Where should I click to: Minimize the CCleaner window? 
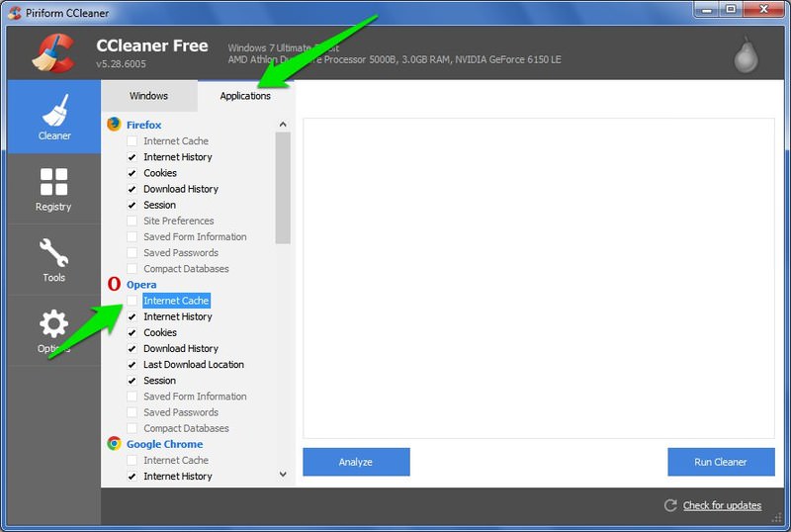(707, 10)
